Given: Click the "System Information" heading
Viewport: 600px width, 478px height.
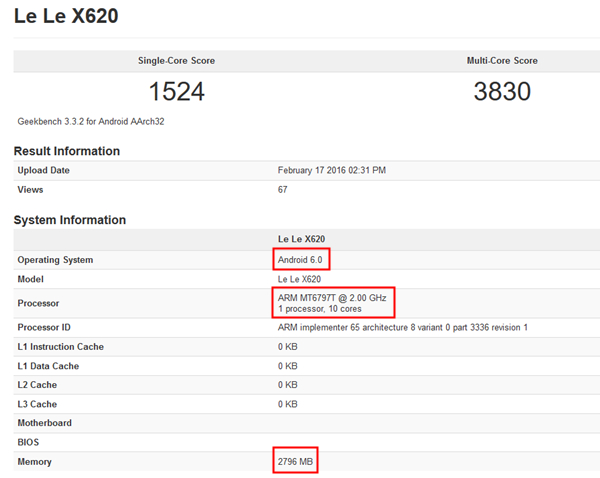Looking at the screenshot, I should click(70, 220).
